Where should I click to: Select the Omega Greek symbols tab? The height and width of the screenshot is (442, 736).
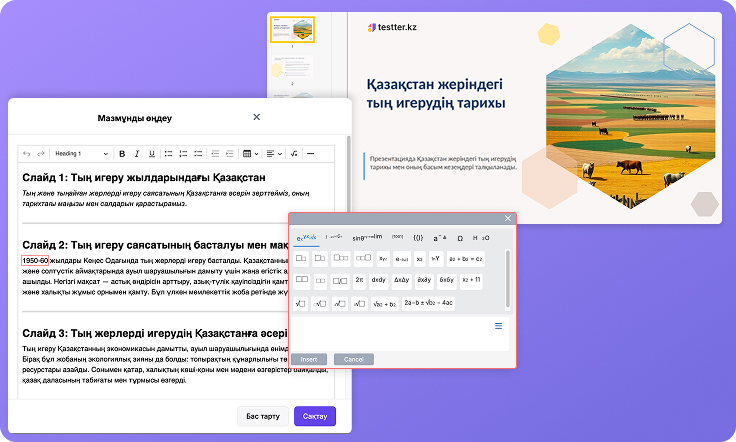tap(460, 238)
